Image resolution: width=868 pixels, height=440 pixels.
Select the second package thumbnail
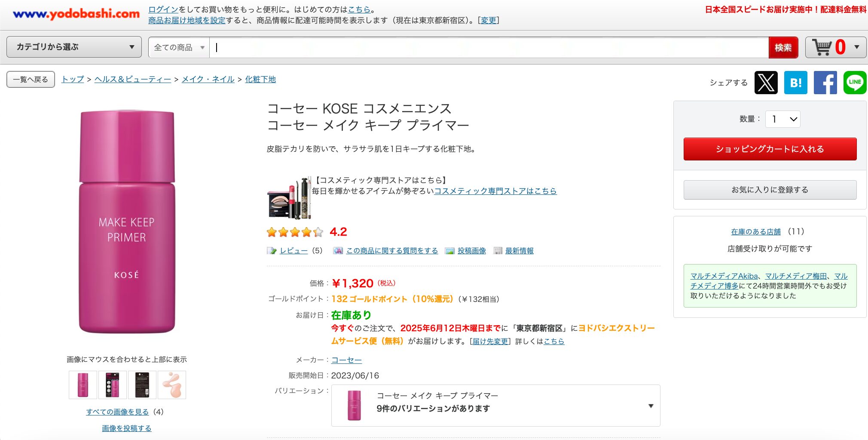(113, 385)
